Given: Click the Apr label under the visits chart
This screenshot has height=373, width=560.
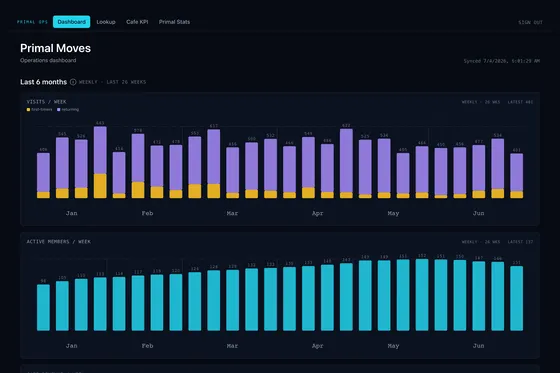Looking at the screenshot, I should [x=318, y=213].
